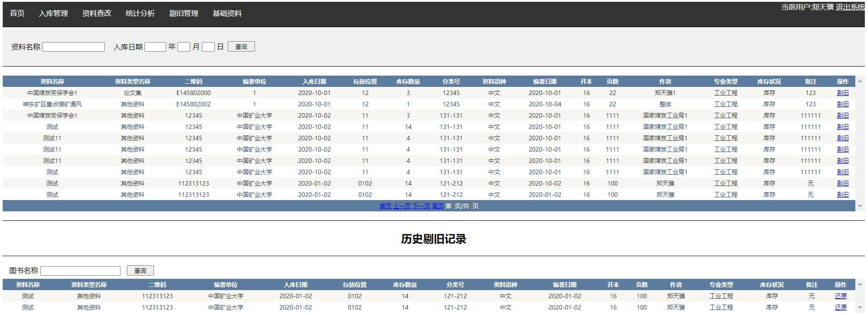Screen dimensions: 868x315
Task: Open the 资料查改 menu
Action: pos(97,14)
